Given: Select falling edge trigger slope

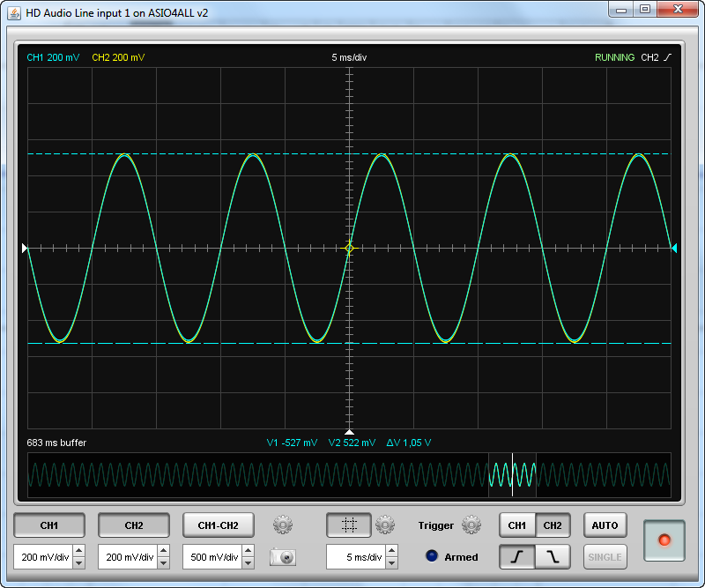Looking at the screenshot, I should [x=553, y=557].
